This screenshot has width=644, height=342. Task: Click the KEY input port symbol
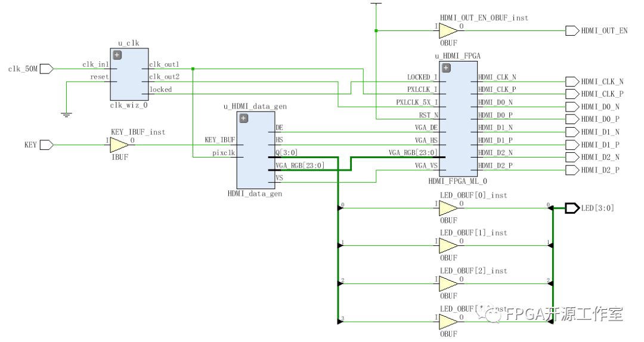tap(47, 144)
